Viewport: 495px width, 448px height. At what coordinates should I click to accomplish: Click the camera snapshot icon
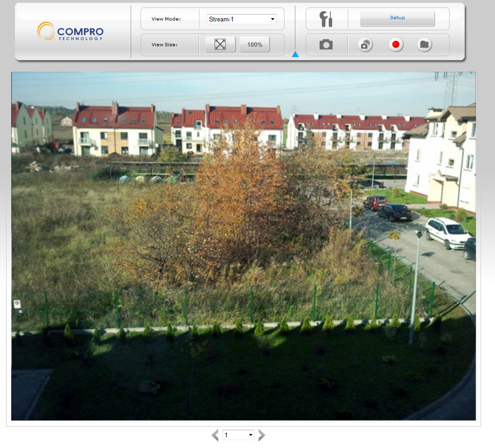pos(326,44)
